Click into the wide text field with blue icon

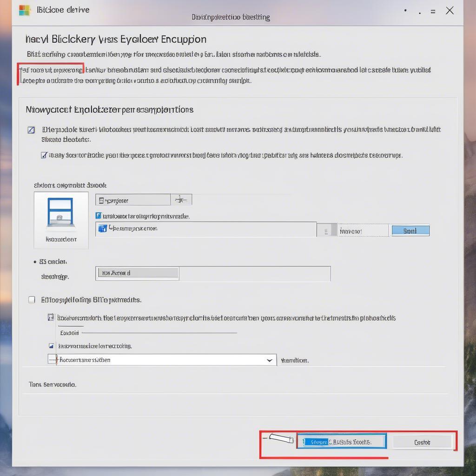click(206, 229)
